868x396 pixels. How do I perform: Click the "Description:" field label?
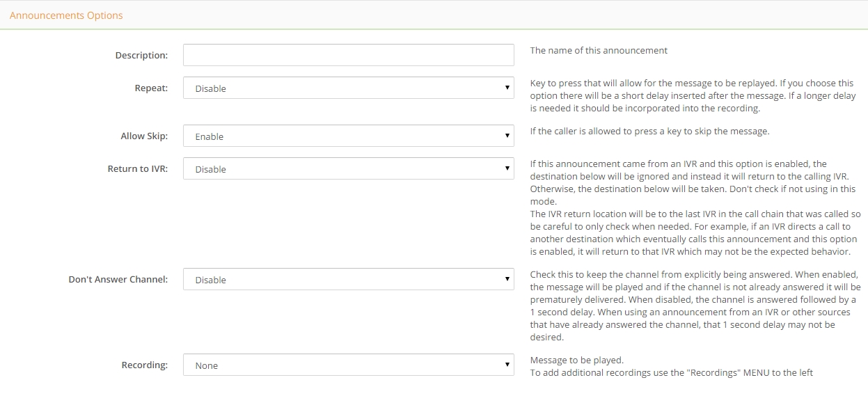tap(141, 55)
